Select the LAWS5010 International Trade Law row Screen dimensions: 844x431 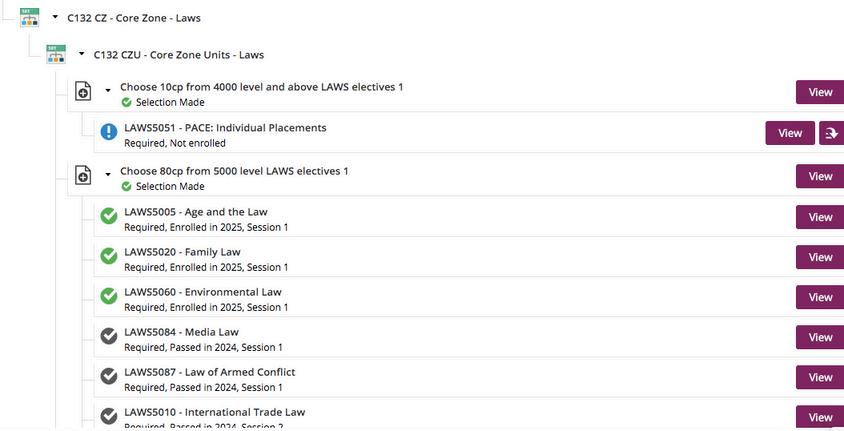(469, 416)
